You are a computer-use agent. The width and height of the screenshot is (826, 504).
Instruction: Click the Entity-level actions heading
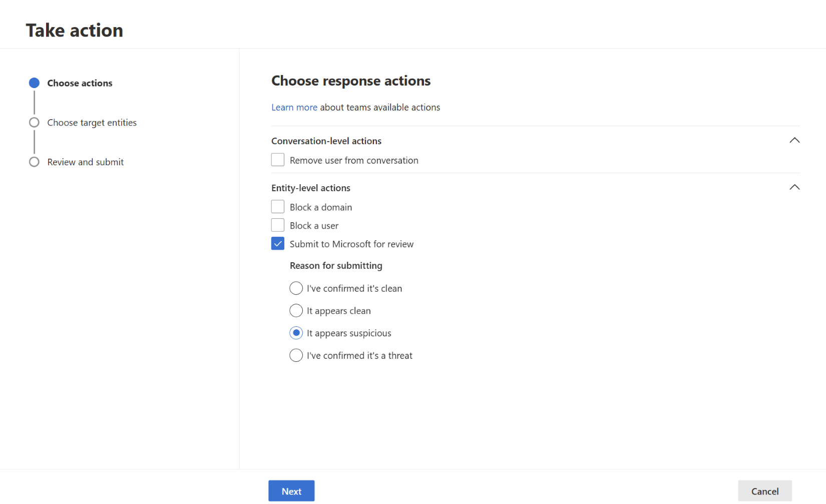point(311,188)
